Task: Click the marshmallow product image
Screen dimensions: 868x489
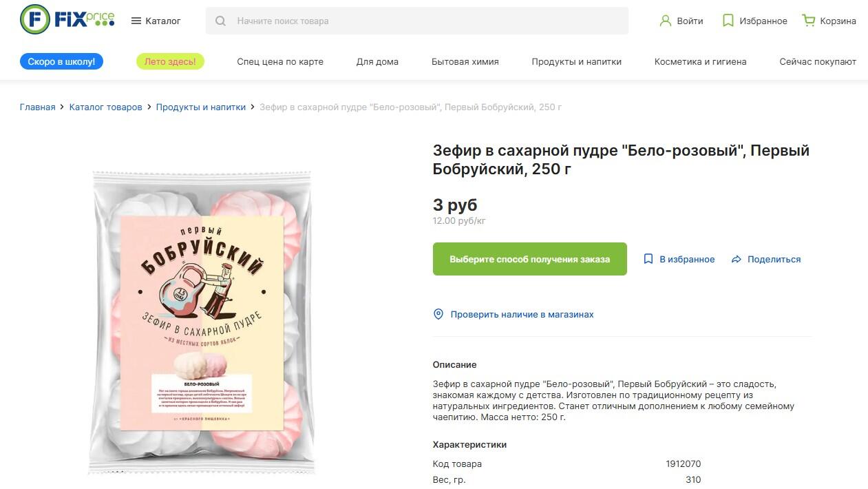Action: [x=202, y=322]
